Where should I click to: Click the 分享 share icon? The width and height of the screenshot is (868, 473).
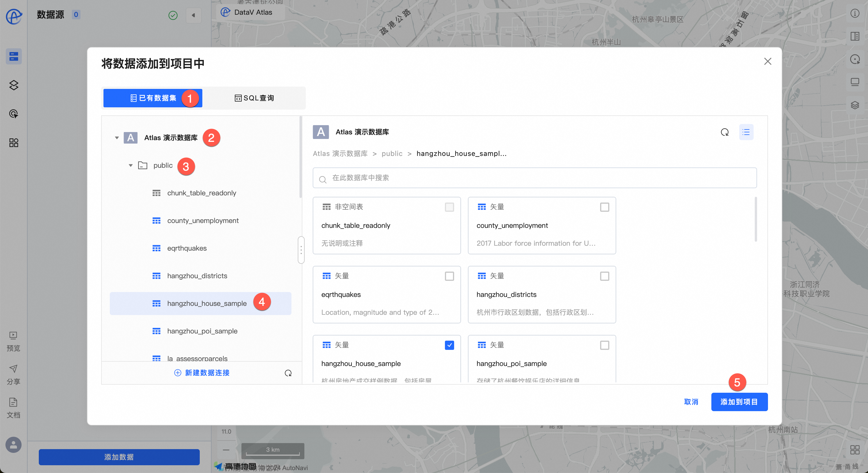pos(14,375)
